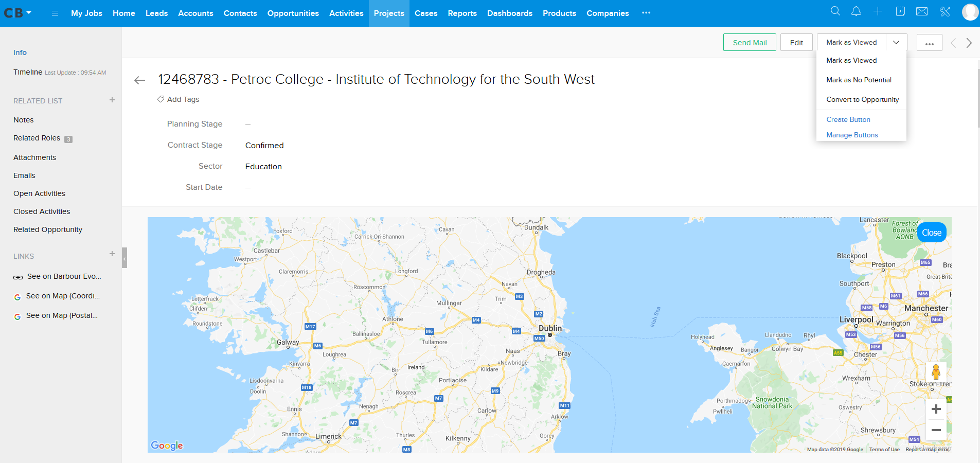Screen dimensions: 980x463
Task: Open the mail envelope icon
Action: point(922,11)
